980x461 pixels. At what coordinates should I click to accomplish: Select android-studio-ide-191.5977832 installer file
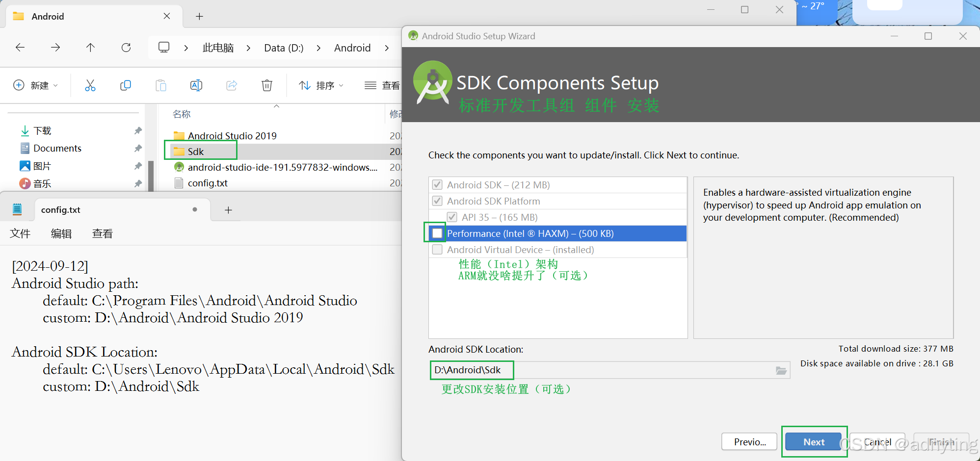pos(283,167)
